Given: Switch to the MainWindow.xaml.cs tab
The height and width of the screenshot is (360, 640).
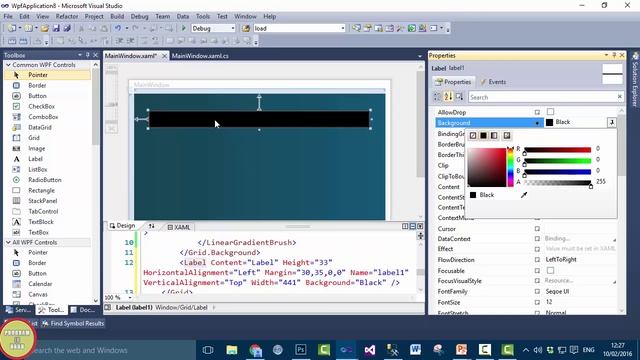Looking at the screenshot, I should (x=200, y=56).
